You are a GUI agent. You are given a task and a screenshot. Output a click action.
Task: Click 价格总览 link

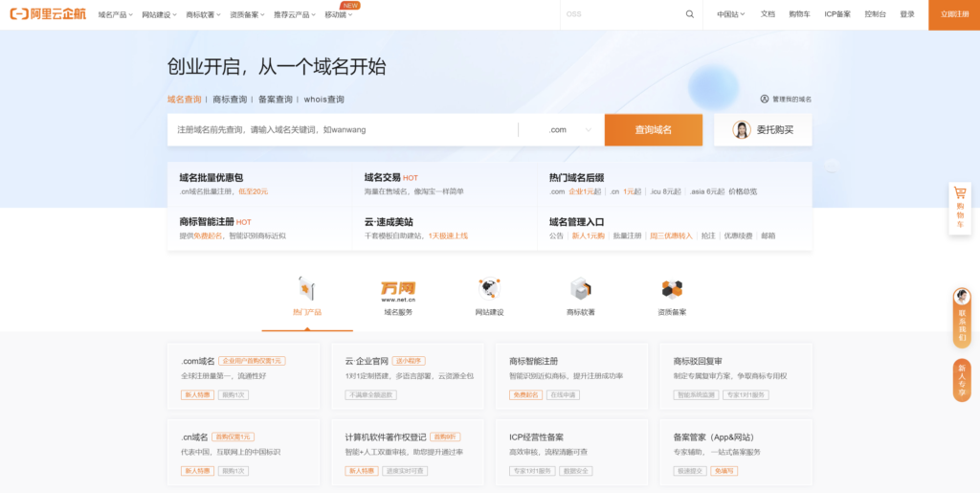point(743,191)
